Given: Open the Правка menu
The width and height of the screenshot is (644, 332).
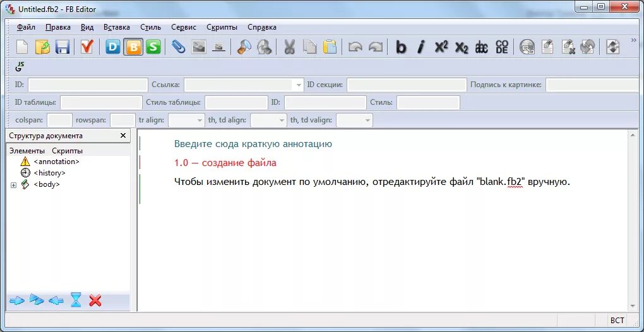Looking at the screenshot, I should (58, 28).
